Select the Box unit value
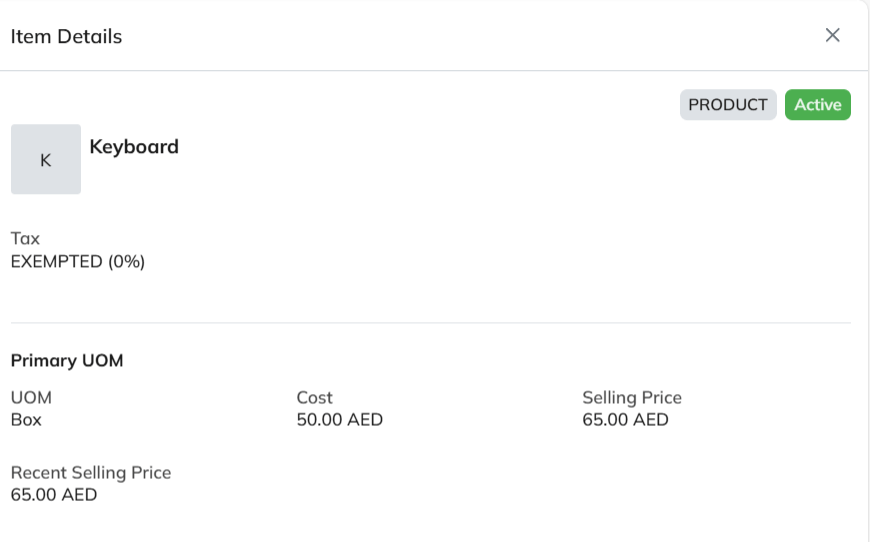The image size is (870, 542). pyautogui.click(x=26, y=420)
